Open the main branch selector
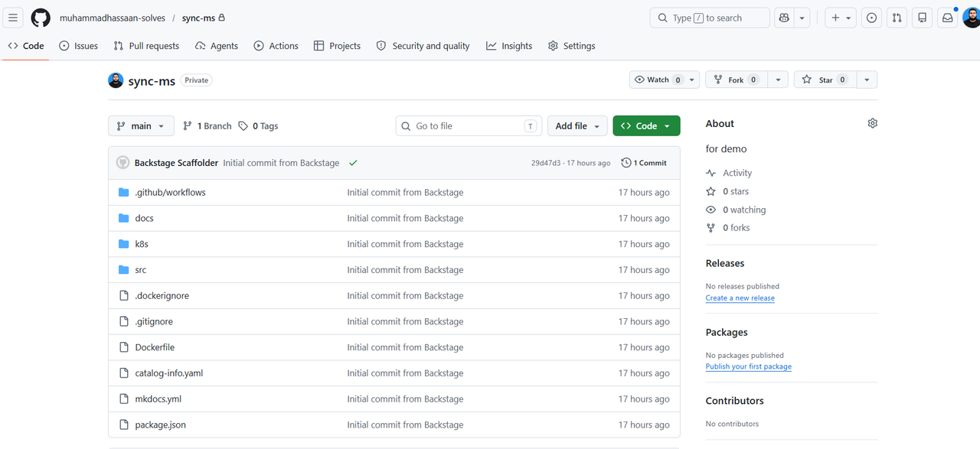The width and height of the screenshot is (980, 449). (142, 126)
